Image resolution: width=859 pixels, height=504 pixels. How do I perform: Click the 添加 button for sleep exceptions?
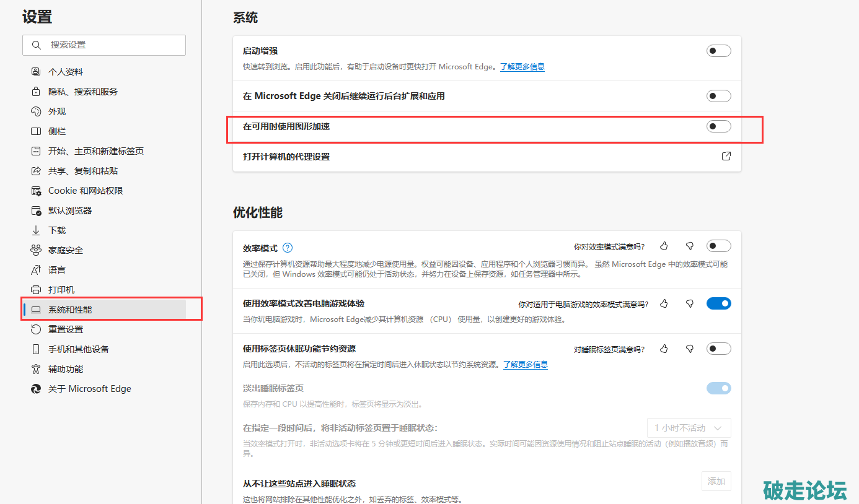tap(716, 481)
